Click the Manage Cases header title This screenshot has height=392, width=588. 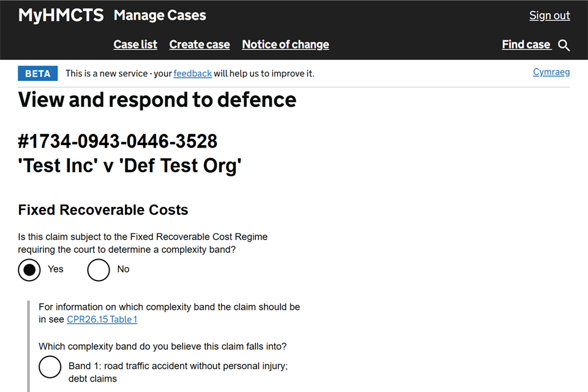[160, 15]
